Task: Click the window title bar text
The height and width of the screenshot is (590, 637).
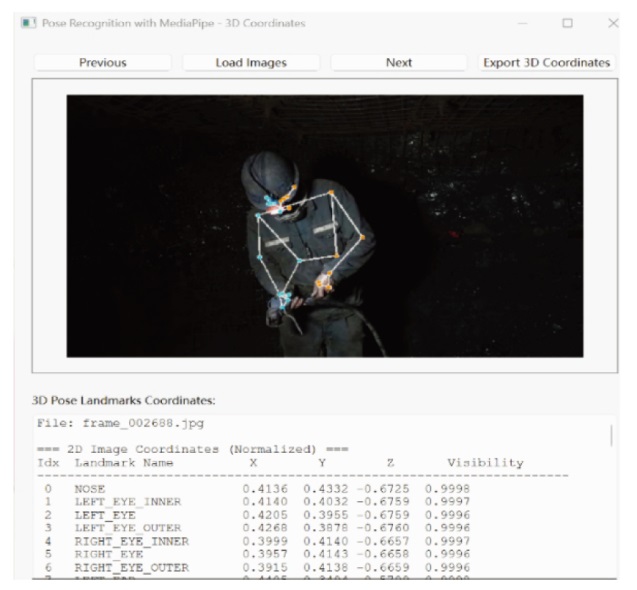Action: 173,23
